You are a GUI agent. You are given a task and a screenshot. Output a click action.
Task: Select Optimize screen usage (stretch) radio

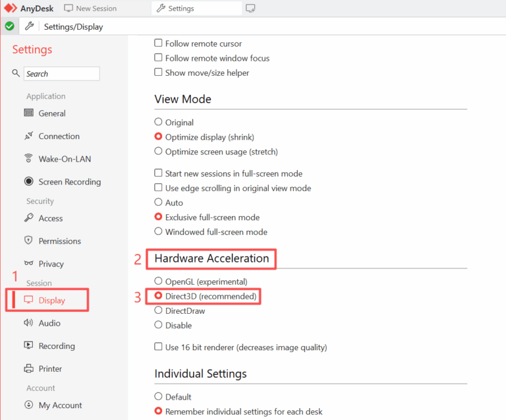pos(158,151)
